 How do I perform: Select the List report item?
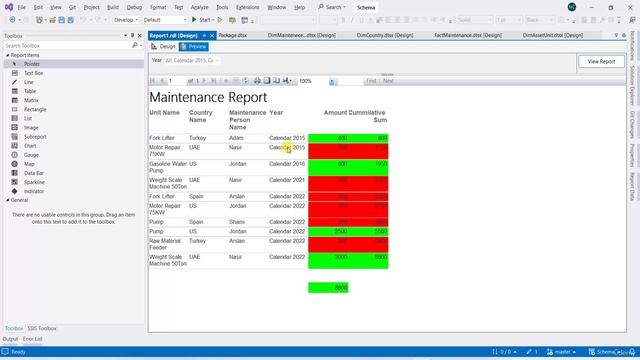point(73,118)
